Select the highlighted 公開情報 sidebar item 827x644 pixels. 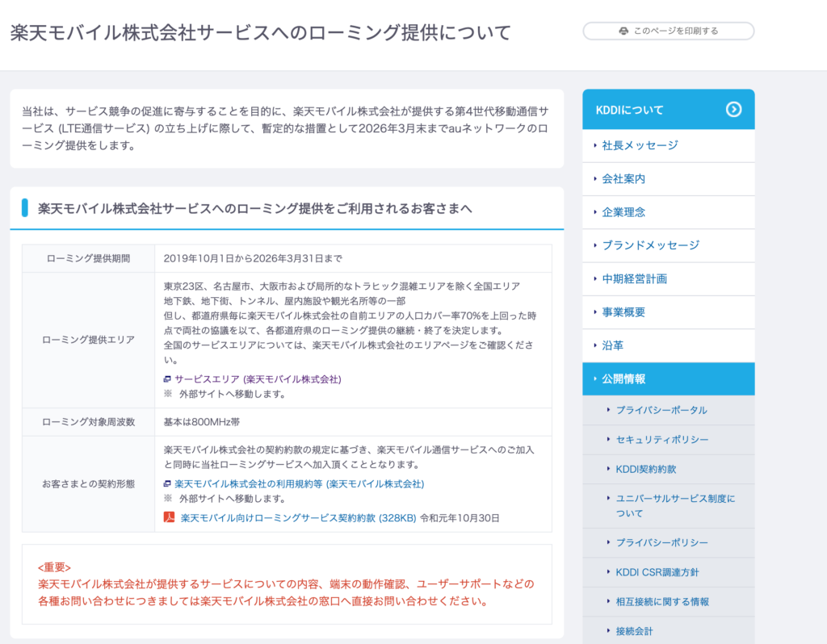point(668,379)
